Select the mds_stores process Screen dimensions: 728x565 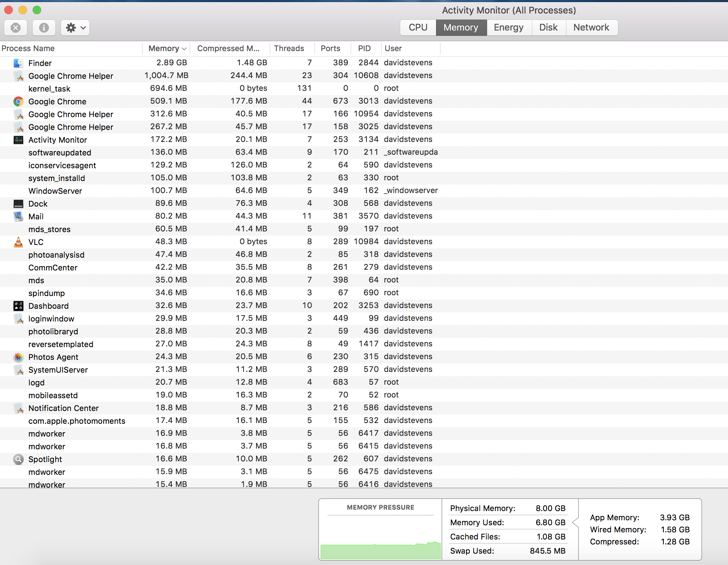coord(364,229)
